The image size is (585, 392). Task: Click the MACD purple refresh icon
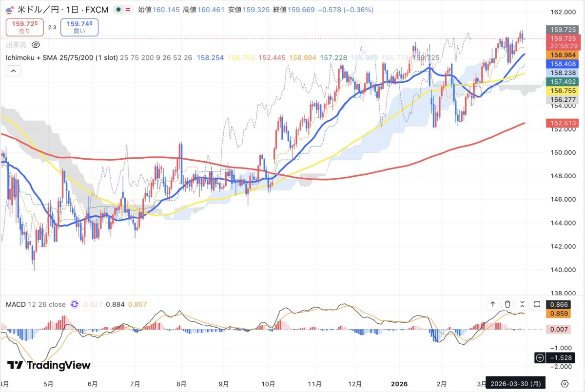(75, 304)
